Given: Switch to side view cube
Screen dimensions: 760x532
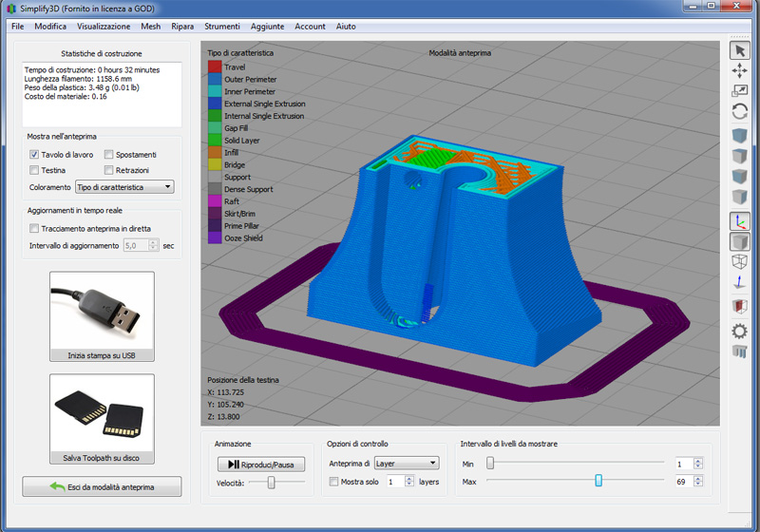Looking at the screenshot, I should (x=740, y=197).
